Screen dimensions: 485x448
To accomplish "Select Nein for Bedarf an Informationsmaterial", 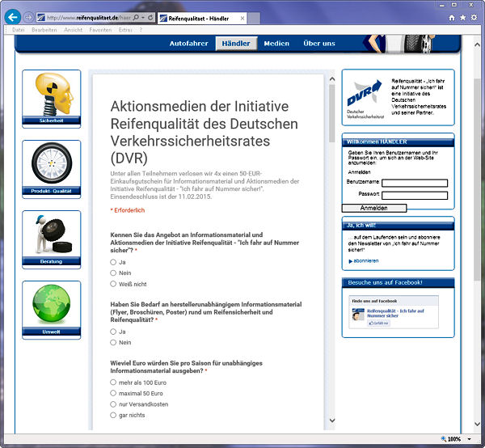I will pos(113,343).
